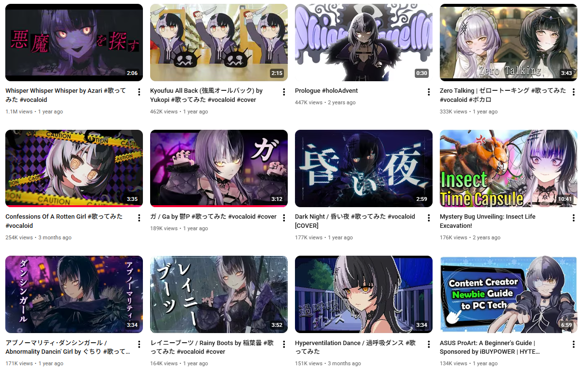This screenshot has width=588, height=372.
Task: Open action menu for Dark Night video
Action: [x=429, y=218]
